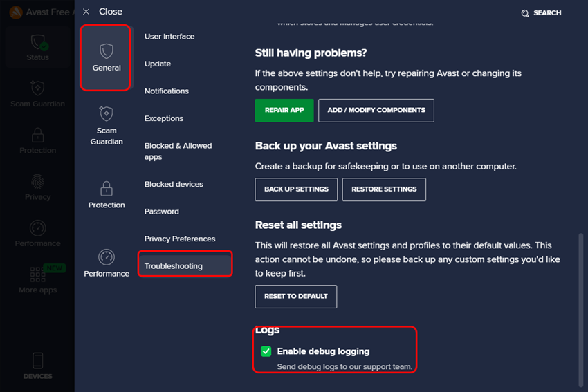Click the Reset all settings heading
The image size is (588, 392).
coord(298,225)
